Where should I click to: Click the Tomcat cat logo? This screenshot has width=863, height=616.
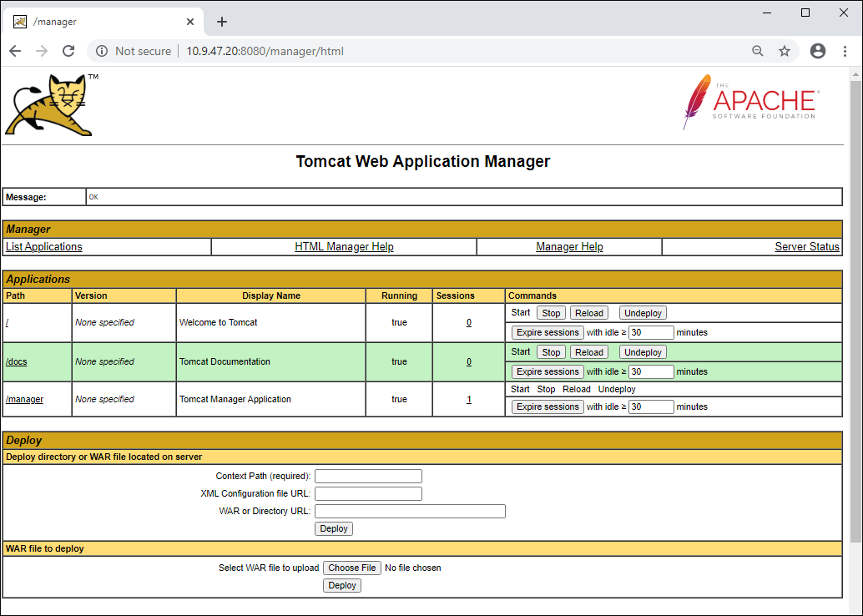pyautogui.click(x=50, y=104)
